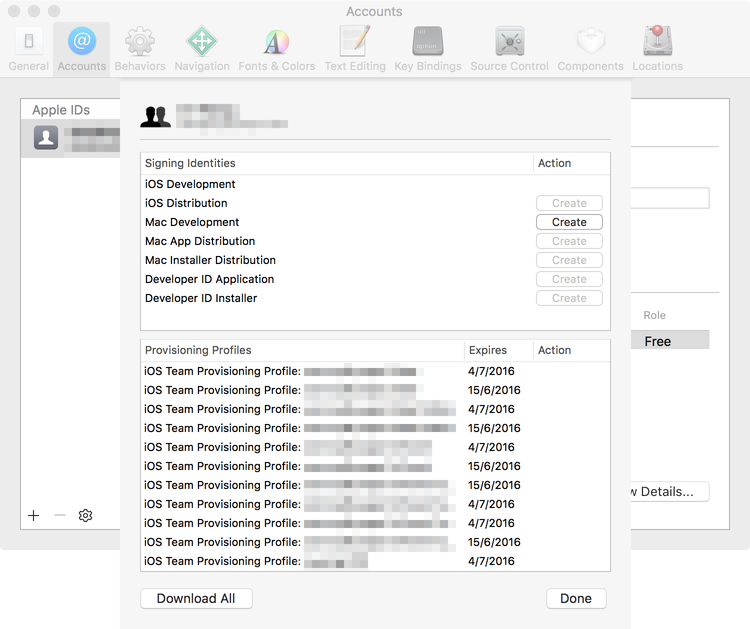
Task: Create Developer ID Application identity
Action: point(569,279)
